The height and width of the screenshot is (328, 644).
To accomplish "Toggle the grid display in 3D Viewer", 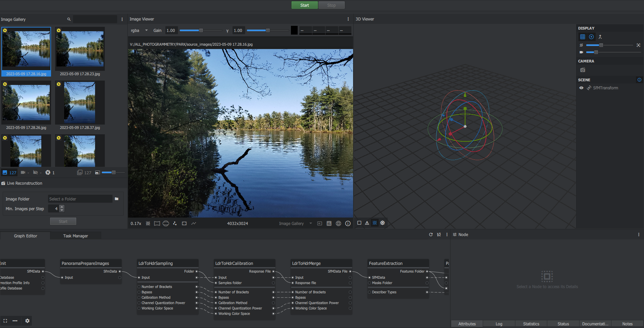I will coord(583,37).
